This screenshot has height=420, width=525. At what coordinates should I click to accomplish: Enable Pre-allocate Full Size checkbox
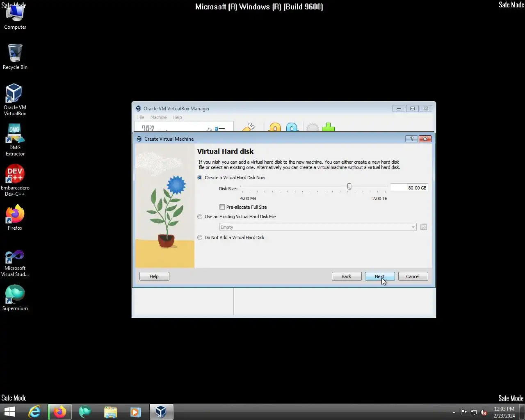pyautogui.click(x=222, y=207)
